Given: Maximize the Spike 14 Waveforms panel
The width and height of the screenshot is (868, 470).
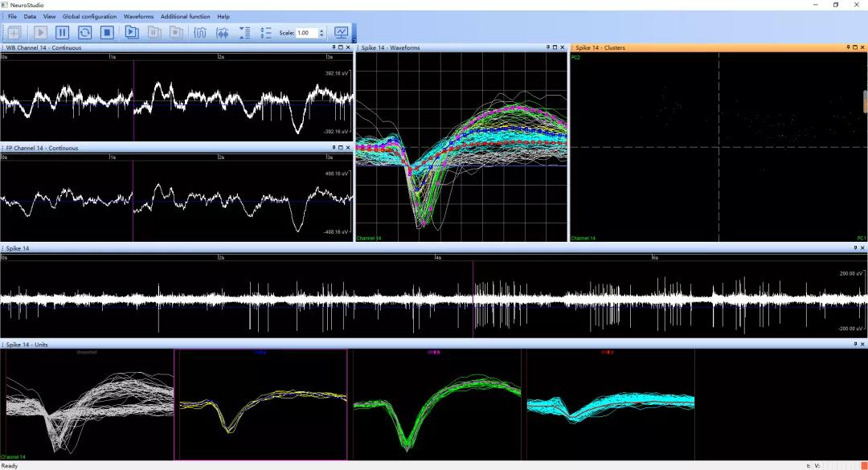Looking at the screenshot, I should [x=555, y=47].
